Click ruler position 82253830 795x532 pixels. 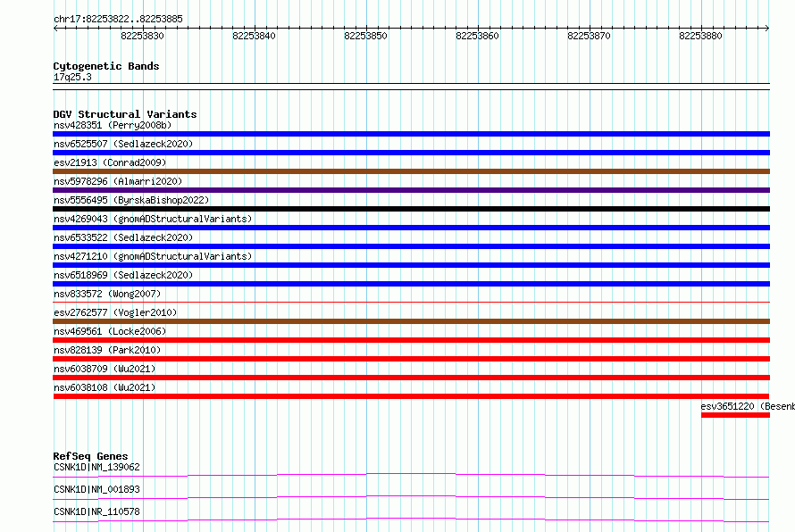tap(142, 36)
